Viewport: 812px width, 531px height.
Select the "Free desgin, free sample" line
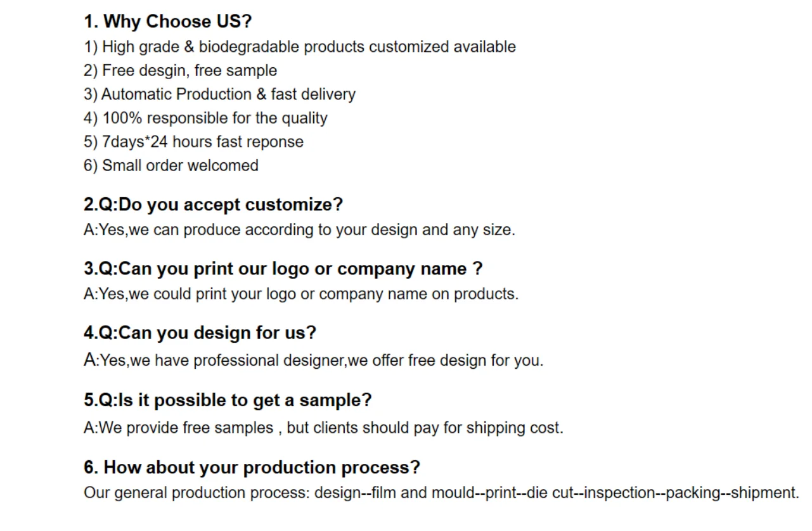180,70
